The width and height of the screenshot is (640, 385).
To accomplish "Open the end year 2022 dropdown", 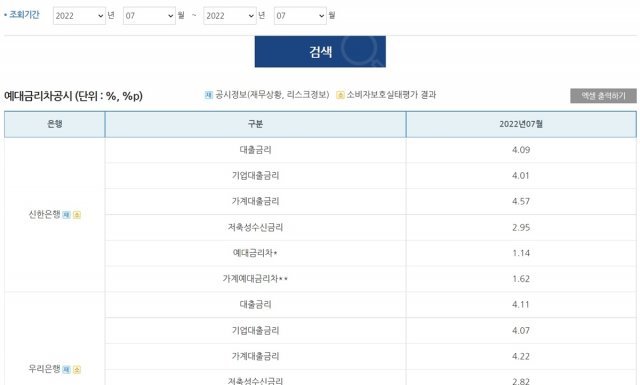I will click(x=230, y=16).
